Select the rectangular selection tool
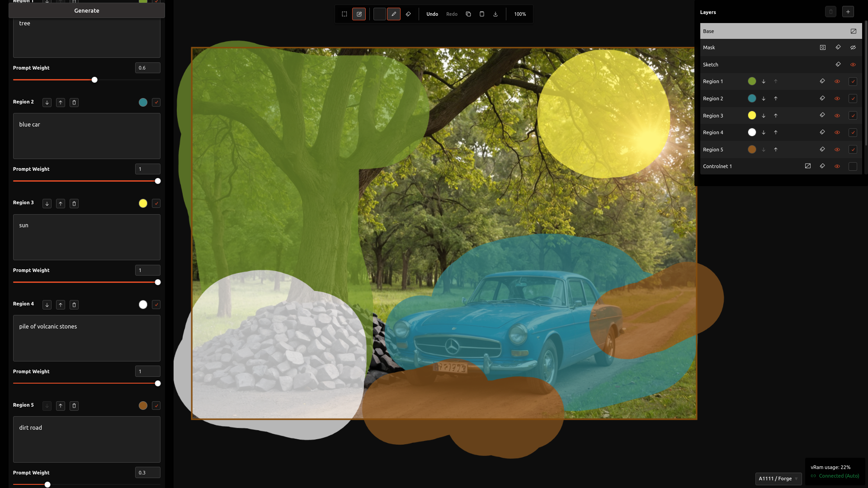 tap(344, 14)
